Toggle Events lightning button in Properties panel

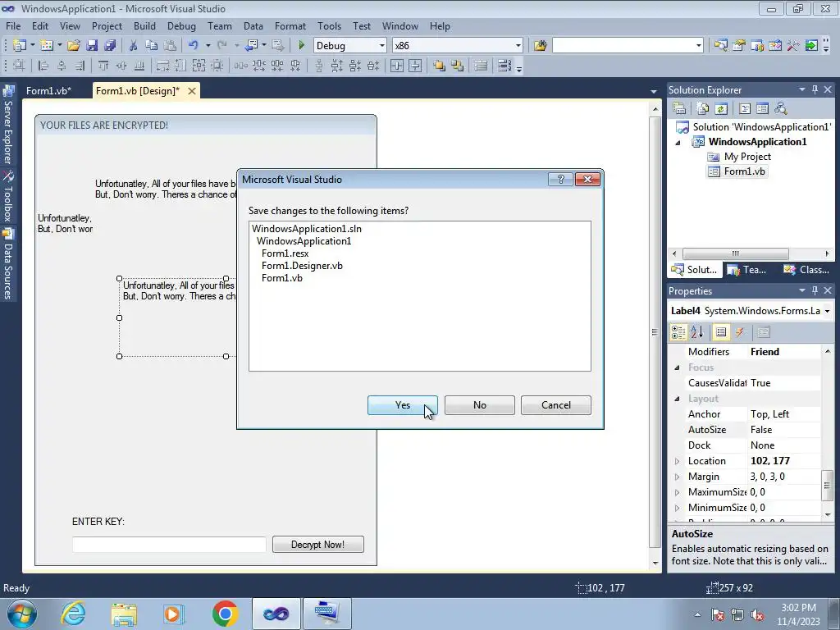740,332
